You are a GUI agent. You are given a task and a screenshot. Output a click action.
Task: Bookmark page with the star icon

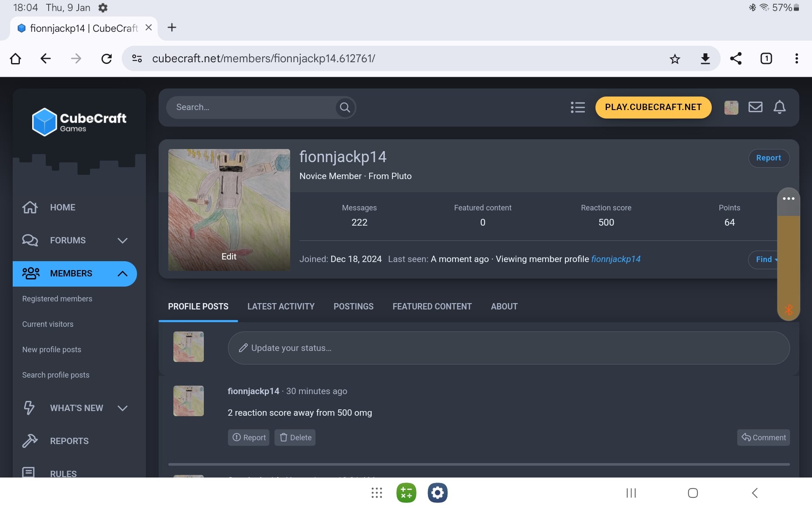(x=675, y=59)
